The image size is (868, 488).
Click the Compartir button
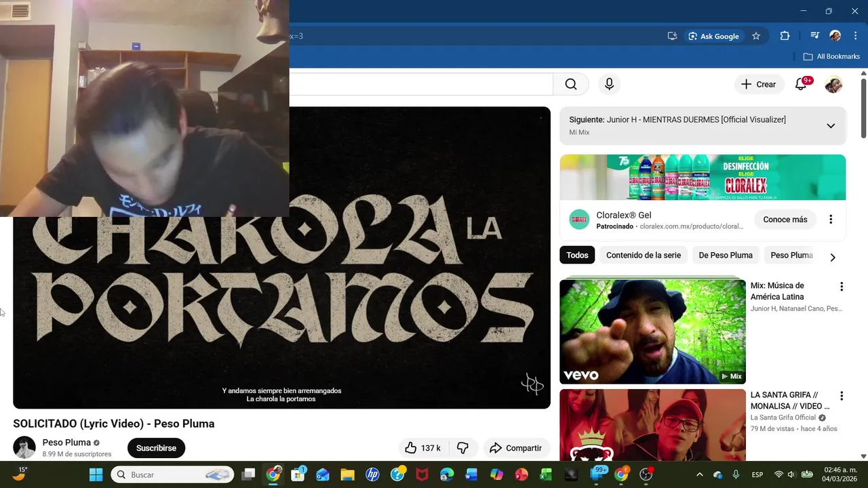coord(516,448)
